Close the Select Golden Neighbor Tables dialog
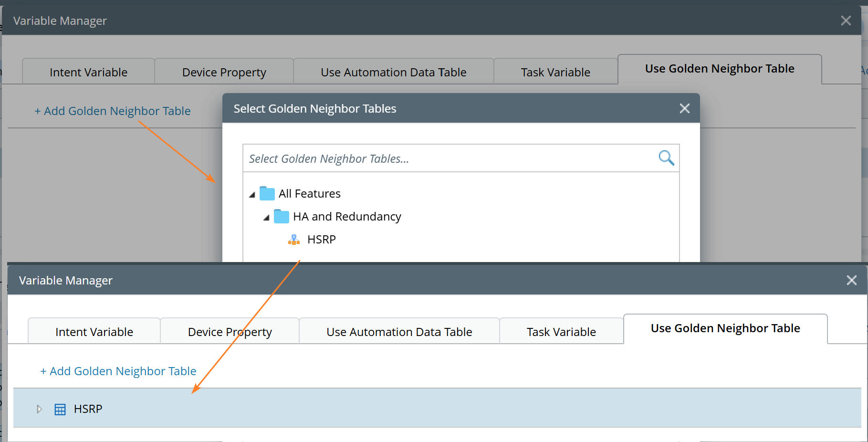The width and height of the screenshot is (868, 442). pyautogui.click(x=685, y=109)
